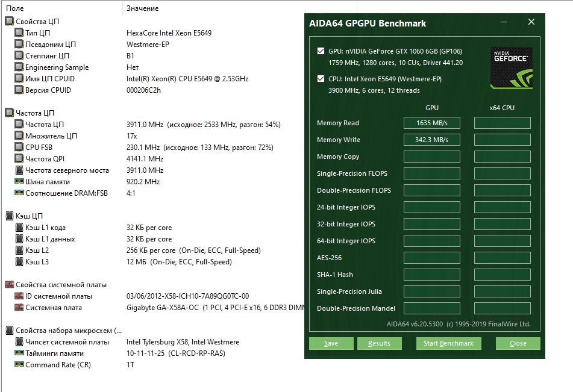This screenshot has width=573, height=392.
Task: Click the GPU SHA-1 Hash result box
Action: pyautogui.click(x=432, y=275)
